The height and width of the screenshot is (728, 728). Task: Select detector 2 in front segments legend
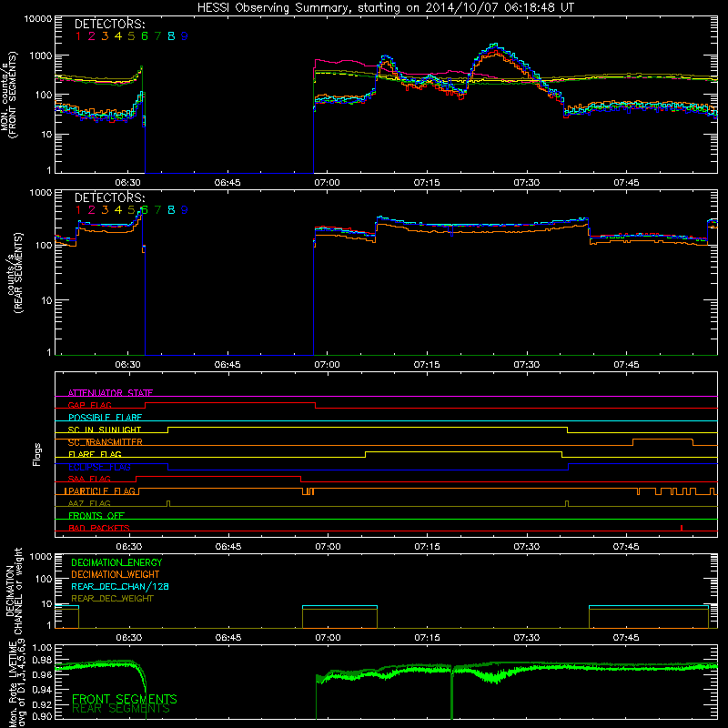coord(92,36)
